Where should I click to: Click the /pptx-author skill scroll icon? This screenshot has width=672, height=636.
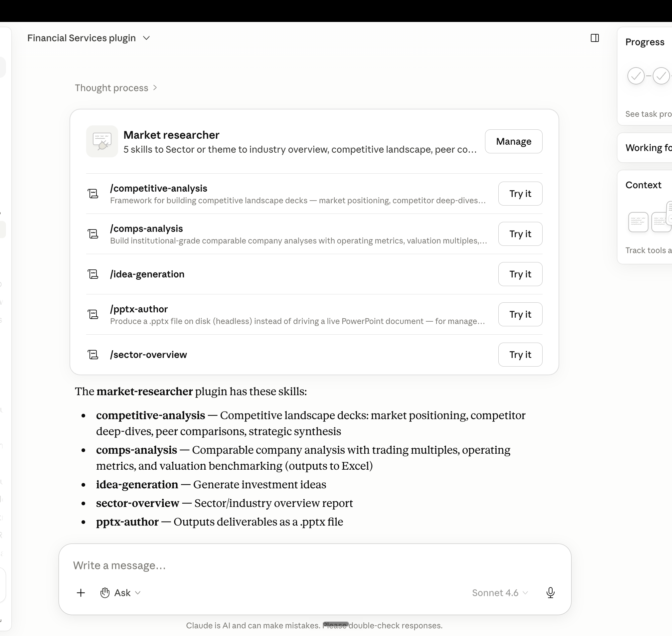93,314
